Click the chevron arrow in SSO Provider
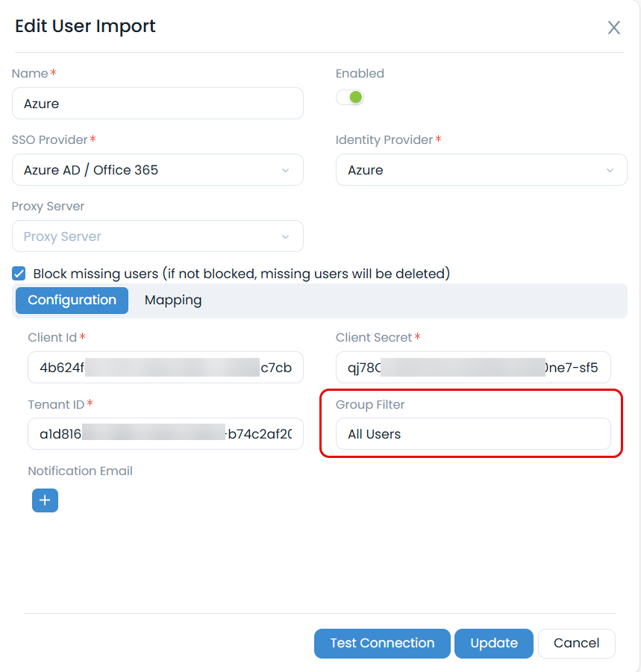The image size is (641, 672). [285, 171]
